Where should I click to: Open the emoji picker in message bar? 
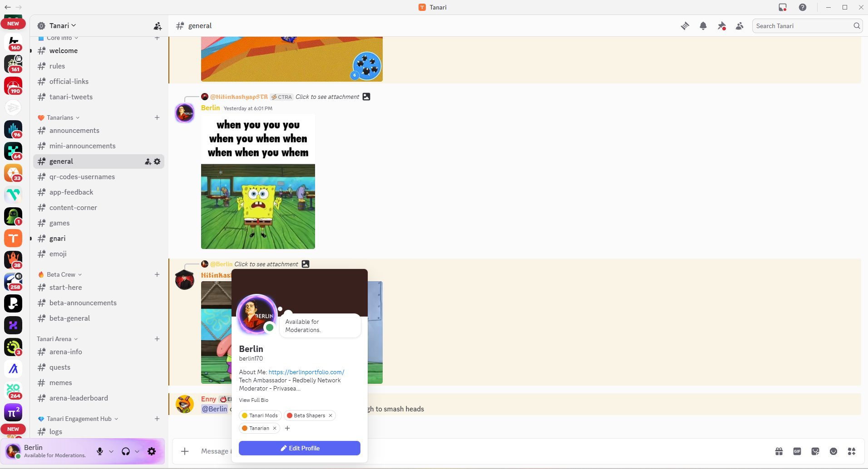(833, 451)
